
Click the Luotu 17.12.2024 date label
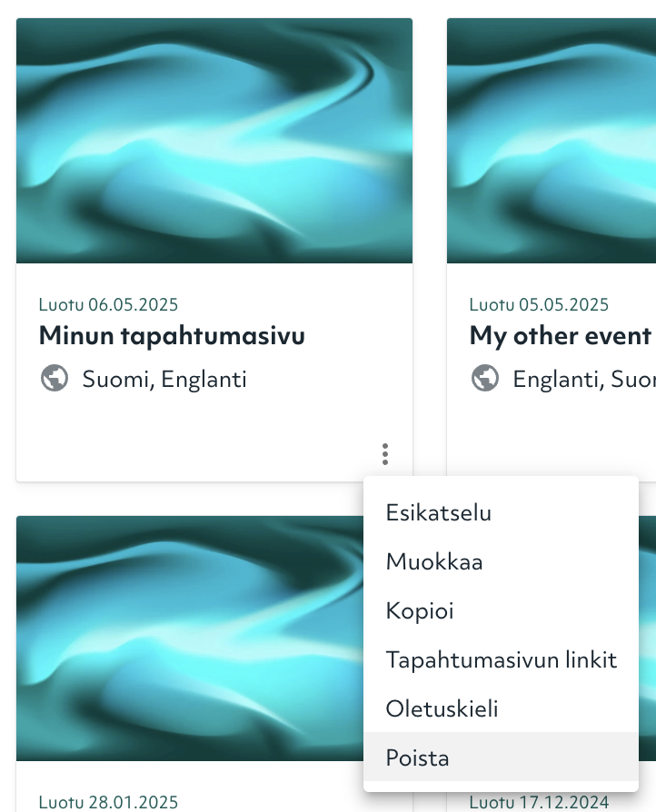click(x=539, y=802)
